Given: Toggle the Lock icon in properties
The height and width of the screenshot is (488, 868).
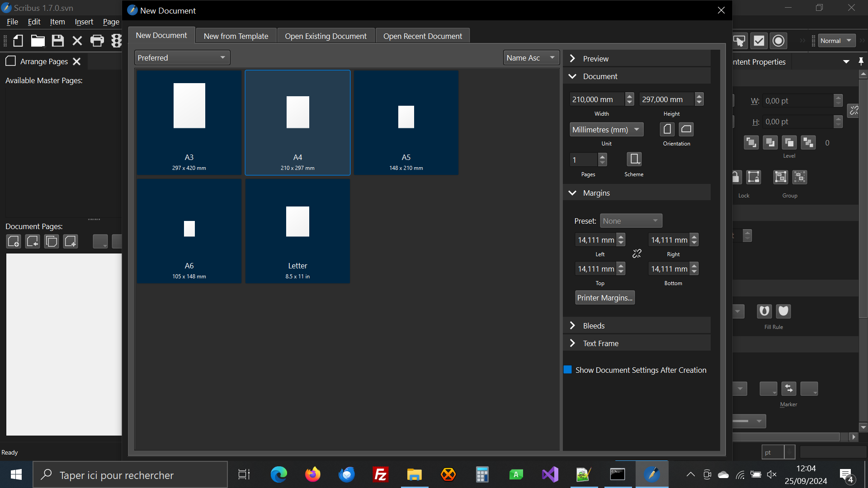Looking at the screenshot, I should 736,177.
